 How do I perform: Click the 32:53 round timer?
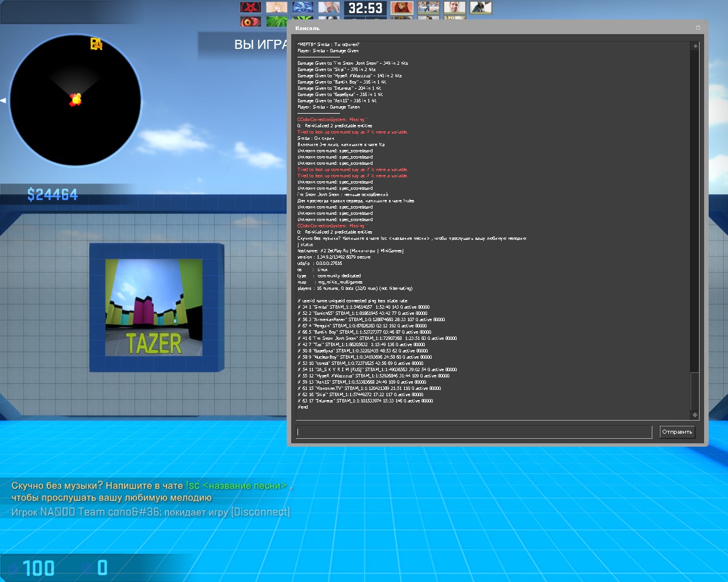click(x=365, y=8)
